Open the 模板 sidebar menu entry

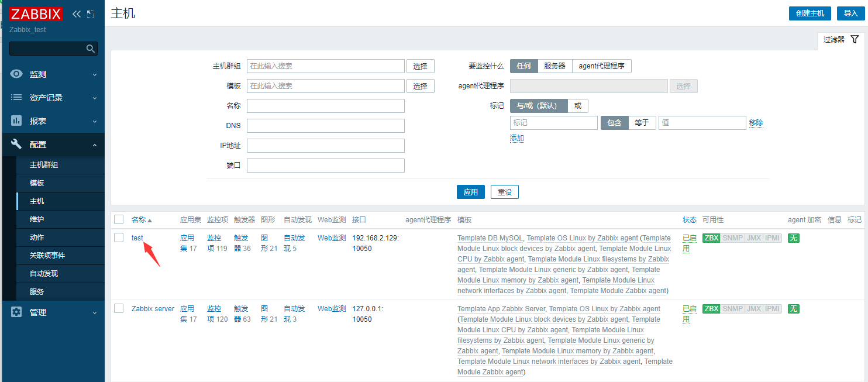pyautogui.click(x=38, y=183)
